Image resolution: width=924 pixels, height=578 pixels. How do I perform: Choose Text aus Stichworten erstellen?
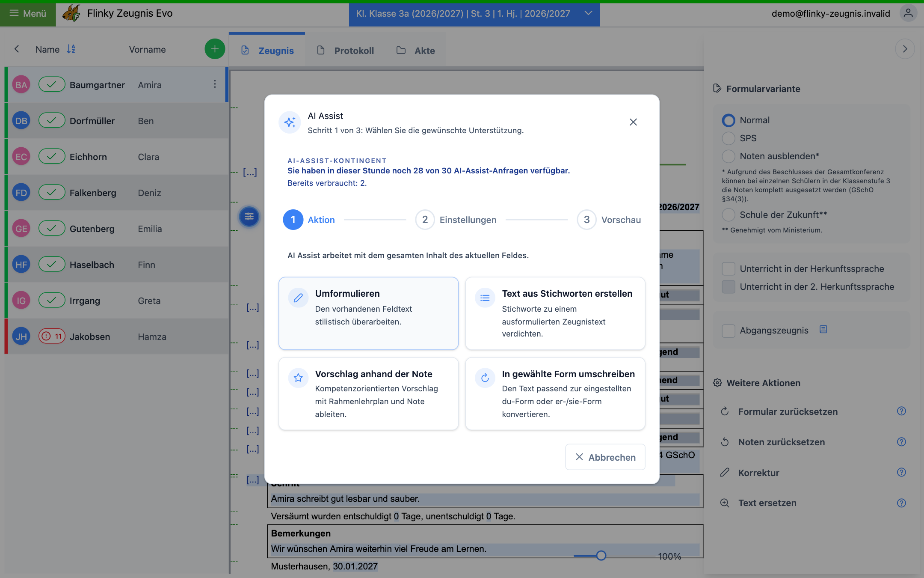coord(555,313)
